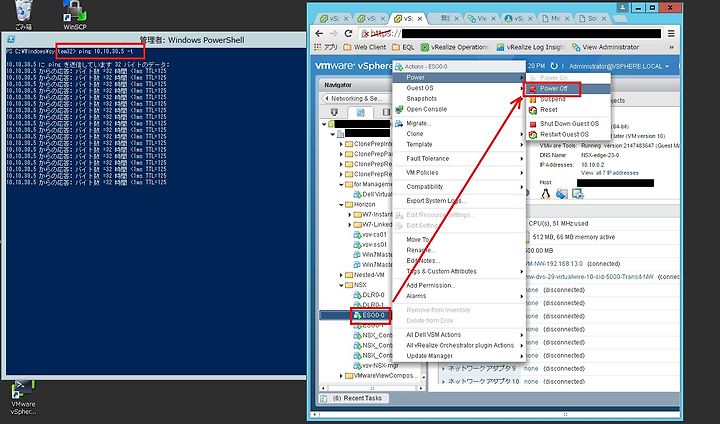Open the Update Manager submenu

459,356
